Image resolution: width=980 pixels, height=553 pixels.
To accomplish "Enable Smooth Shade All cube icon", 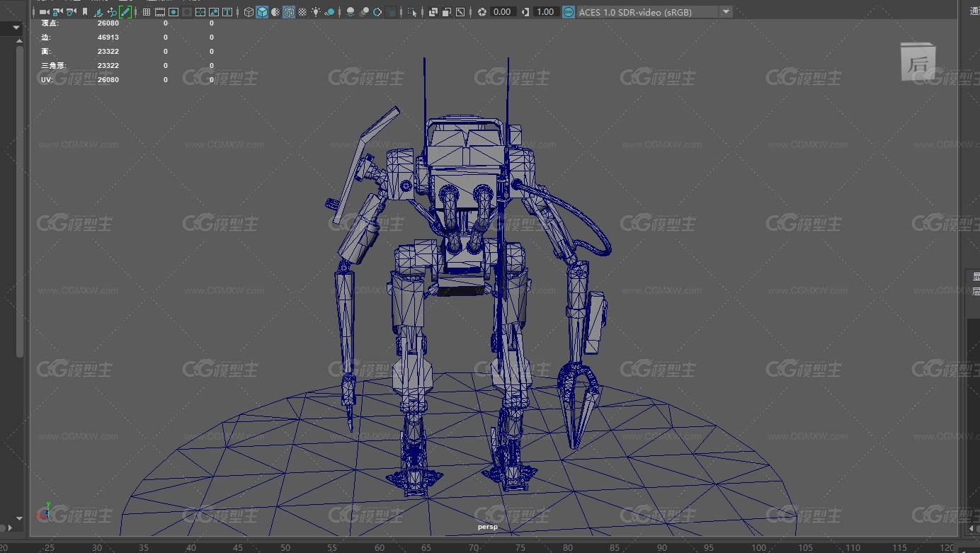I will [262, 12].
